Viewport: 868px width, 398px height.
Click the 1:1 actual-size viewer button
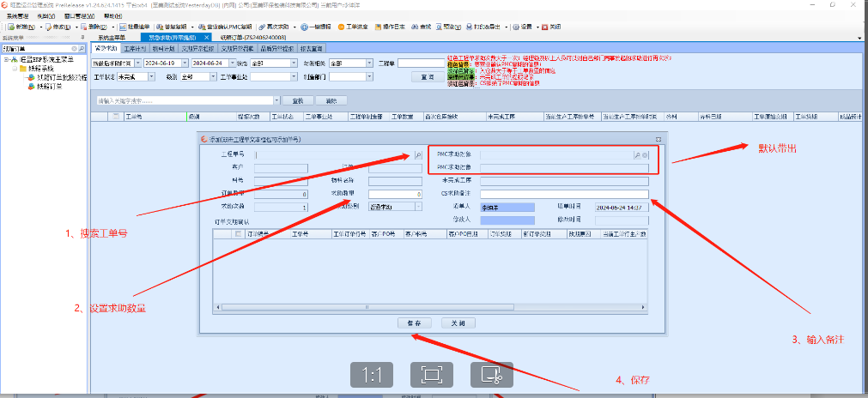[x=372, y=376]
